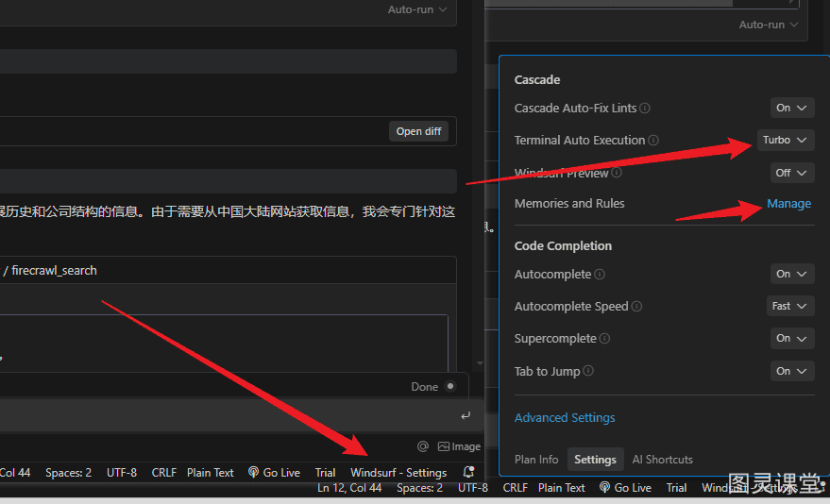Show Autocomplete info icon
The image size is (830, 504).
(x=600, y=274)
